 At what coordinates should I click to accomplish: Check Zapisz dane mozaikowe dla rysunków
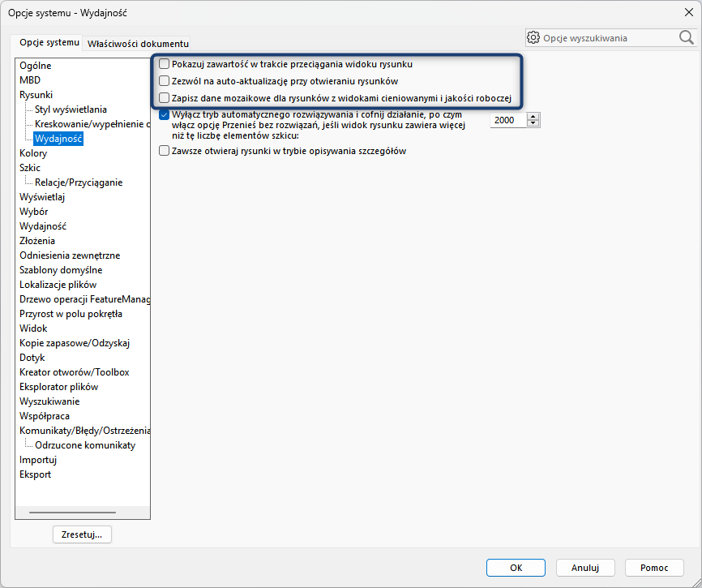(165, 99)
